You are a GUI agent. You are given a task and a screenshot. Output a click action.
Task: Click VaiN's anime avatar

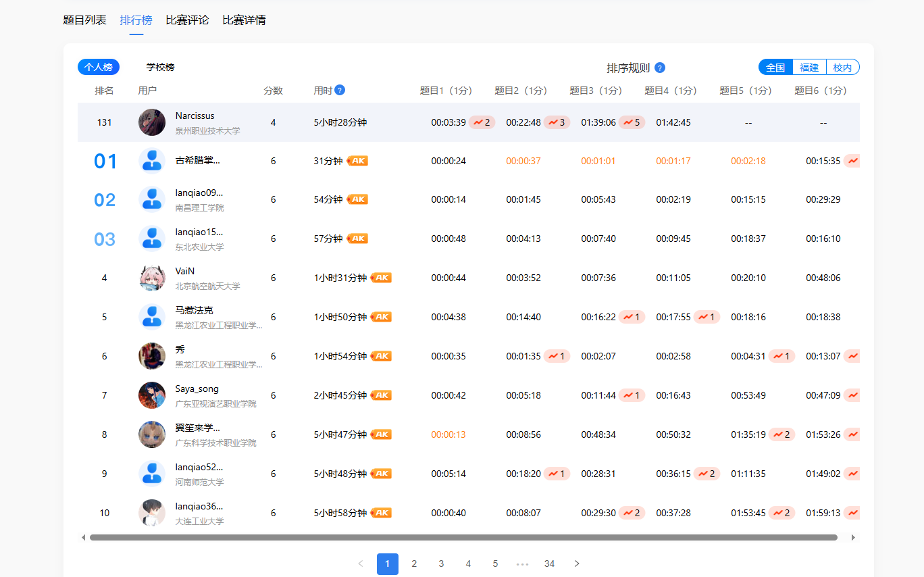click(x=152, y=278)
